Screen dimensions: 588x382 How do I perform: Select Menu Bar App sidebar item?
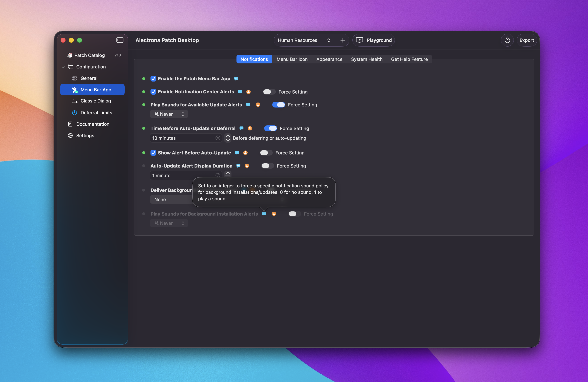pyautogui.click(x=92, y=90)
